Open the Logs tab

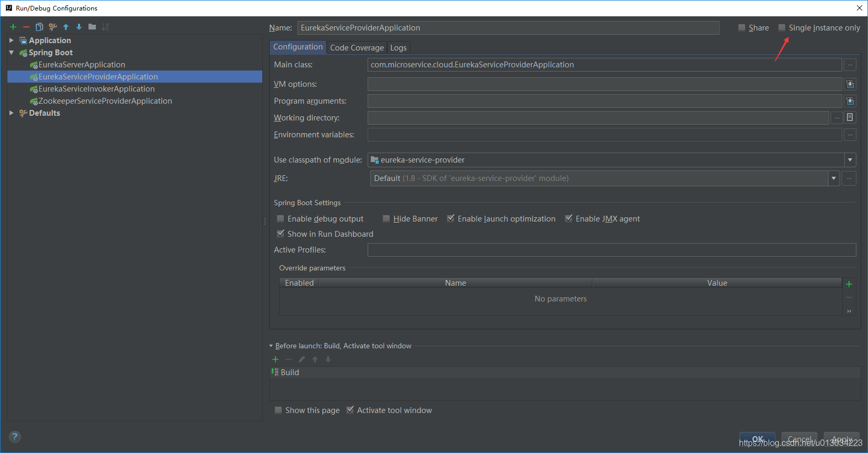click(x=398, y=48)
